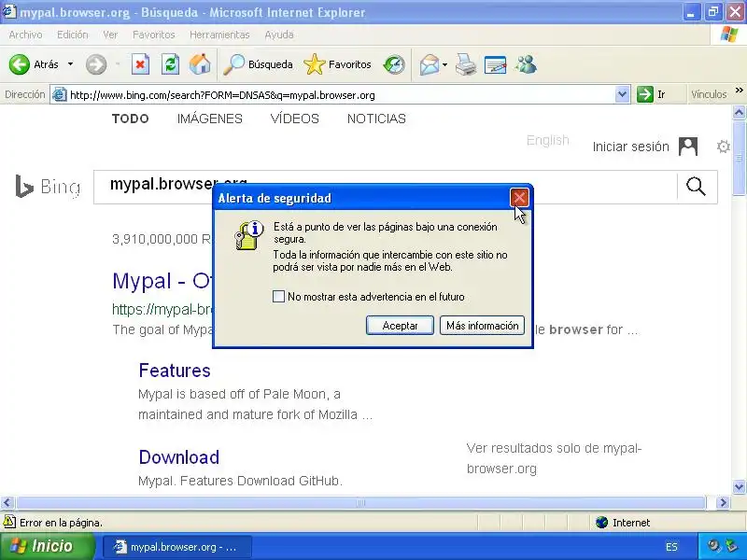Stop page loading with red X icon
This screenshot has height=560, width=747.
pyautogui.click(x=140, y=64)
